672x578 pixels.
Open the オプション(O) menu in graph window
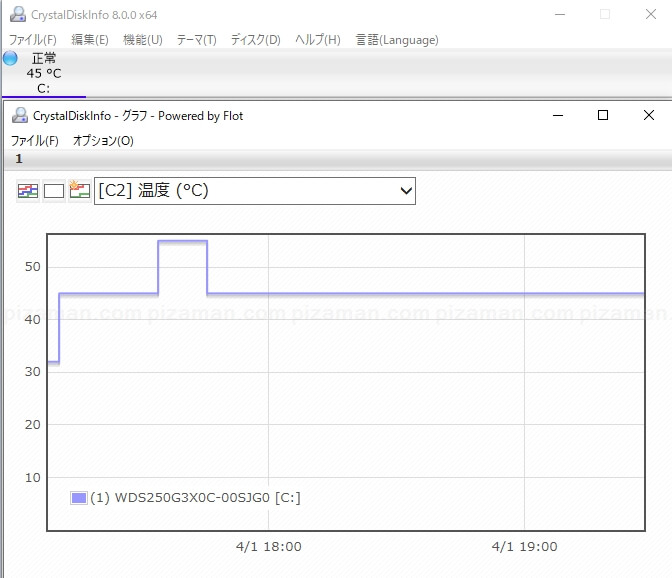click(103, 141)
